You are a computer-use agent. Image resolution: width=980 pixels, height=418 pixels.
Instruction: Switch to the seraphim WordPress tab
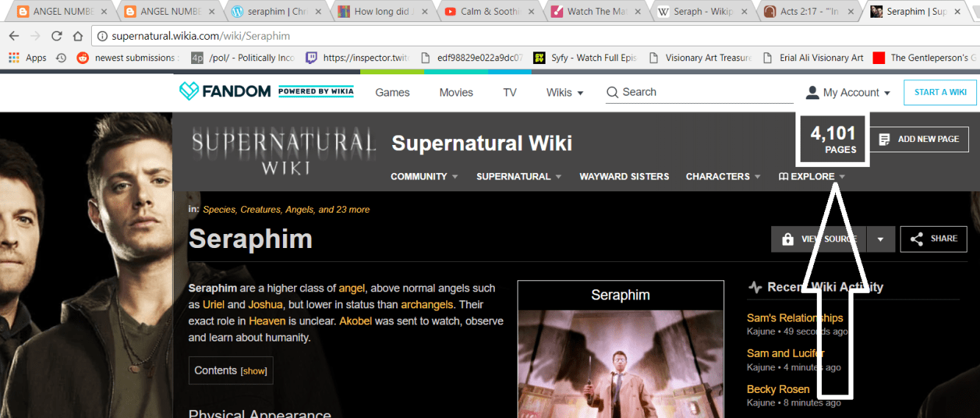(x=276, y=11)
